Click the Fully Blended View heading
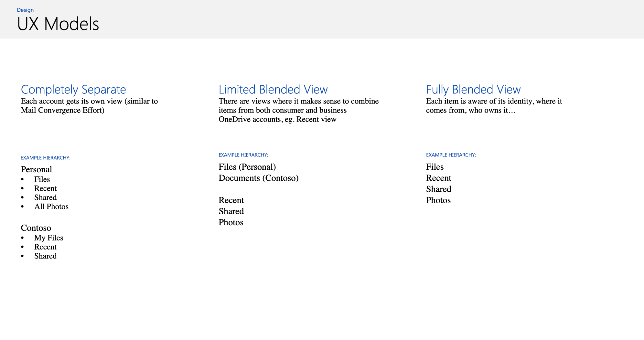The image size is (644, 340). click(x=473, y=90)
